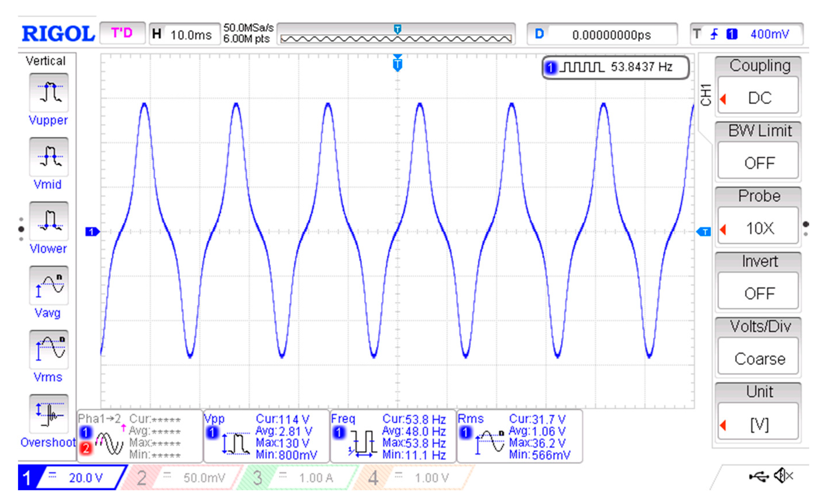Viewport: 820px width, 504px height.
Task: Click the trigger level marker on right edge
Action: (704, 232)
